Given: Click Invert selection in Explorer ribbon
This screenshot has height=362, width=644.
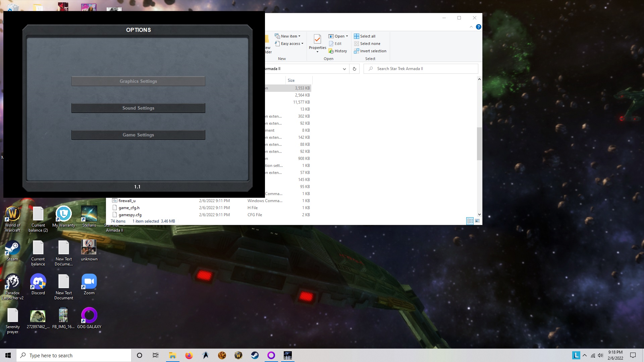Looking at the screenshot, I should 370,51.
